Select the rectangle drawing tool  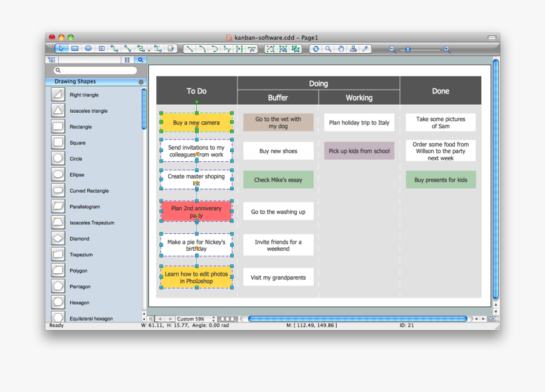tap(74, 48)
